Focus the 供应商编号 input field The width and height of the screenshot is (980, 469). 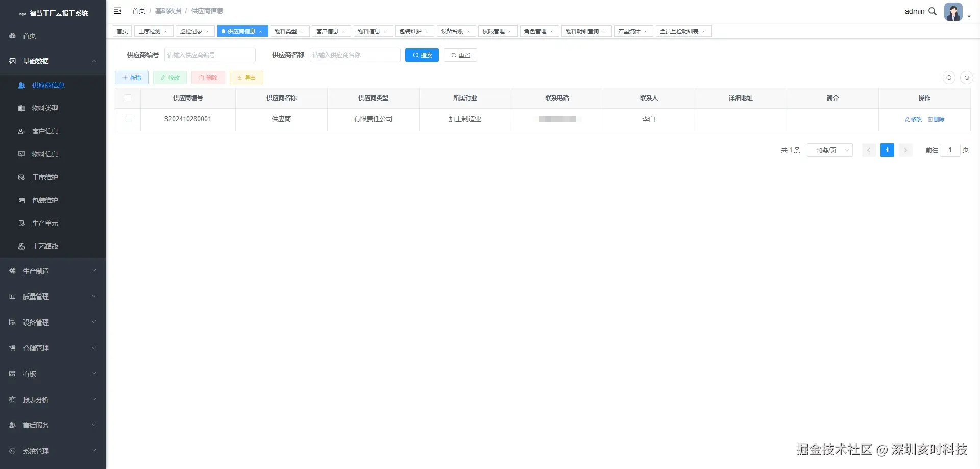(210, 55)
